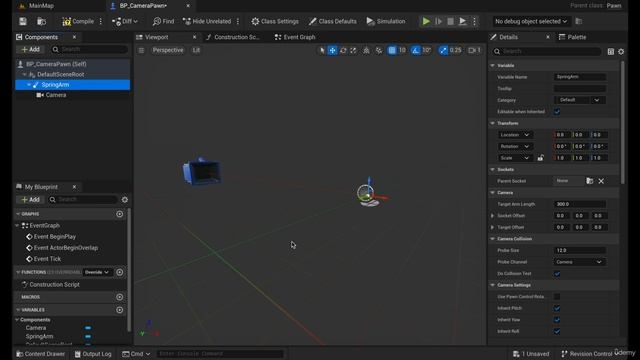Click the Variable Name field SpringArm
This screenshot has width=640, height=360.
pyautogui.click(x=580, y=77)
